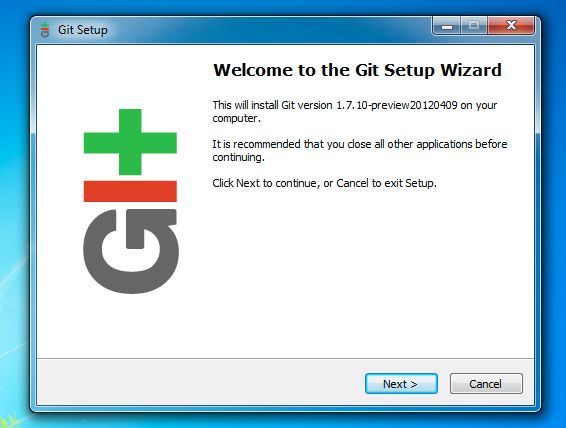This screenshot has height=428, width=566.
Task: Click the Welcome to the Git Setup Wizard heading
Action: tap(357, 70)
